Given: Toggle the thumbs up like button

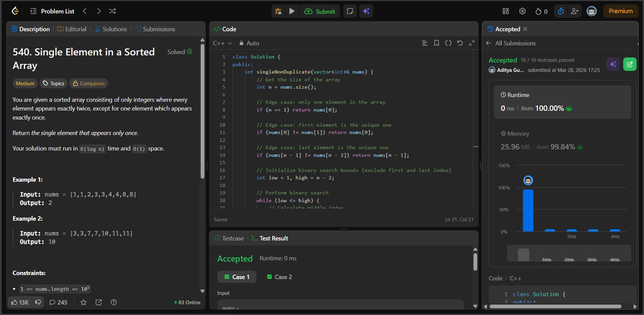Looking at the screenshot, I should coord(20,302).
